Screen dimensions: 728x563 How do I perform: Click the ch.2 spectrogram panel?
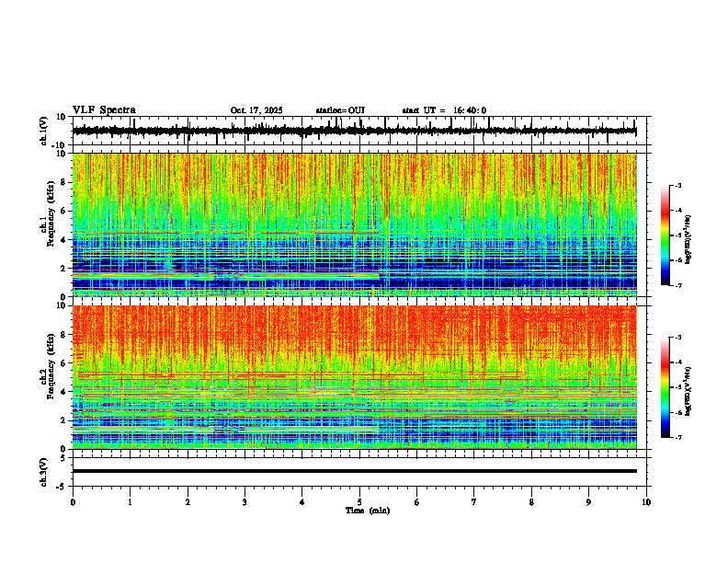[355, 377]
